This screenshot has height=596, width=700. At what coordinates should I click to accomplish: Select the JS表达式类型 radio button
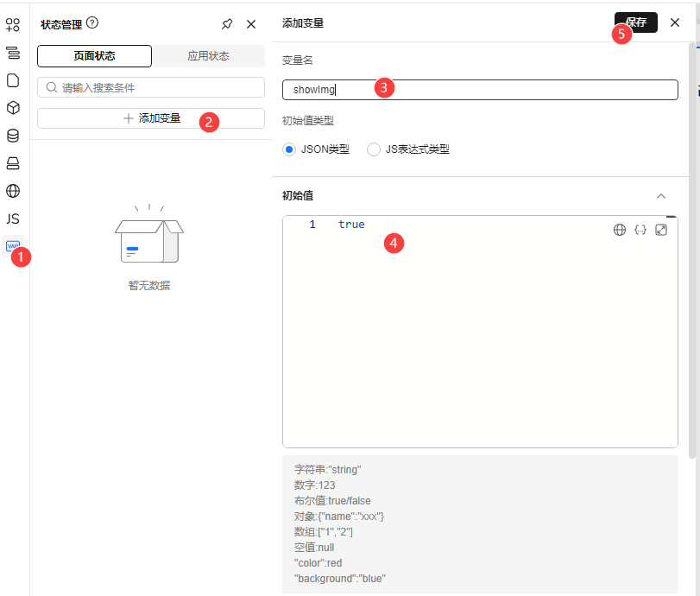click(374, 149)
